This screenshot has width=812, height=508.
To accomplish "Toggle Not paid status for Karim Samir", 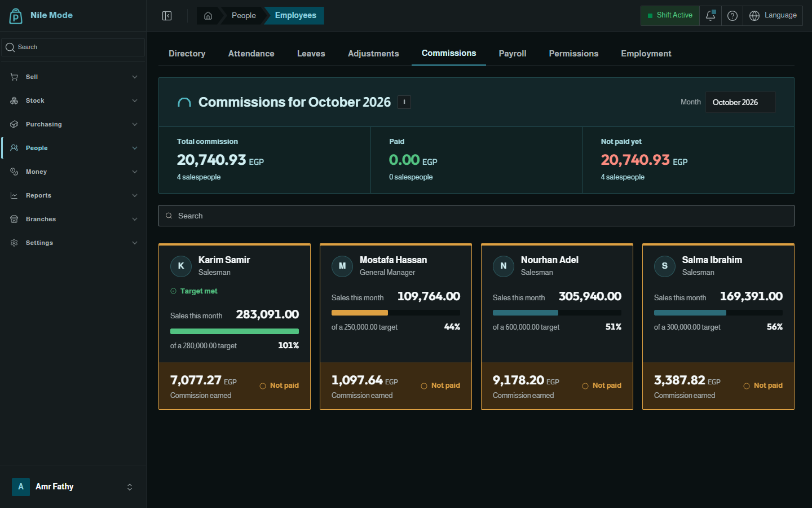I will pos(279,386).
